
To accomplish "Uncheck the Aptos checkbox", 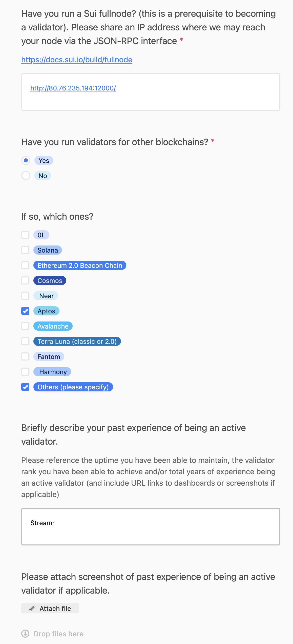I will 25,311.
